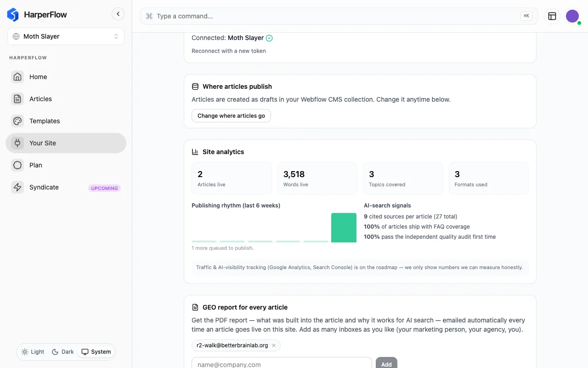The height and width of the screenshot is (368, 588).
Task: Click the name@company.com email input field
Action: click(282, 364)
